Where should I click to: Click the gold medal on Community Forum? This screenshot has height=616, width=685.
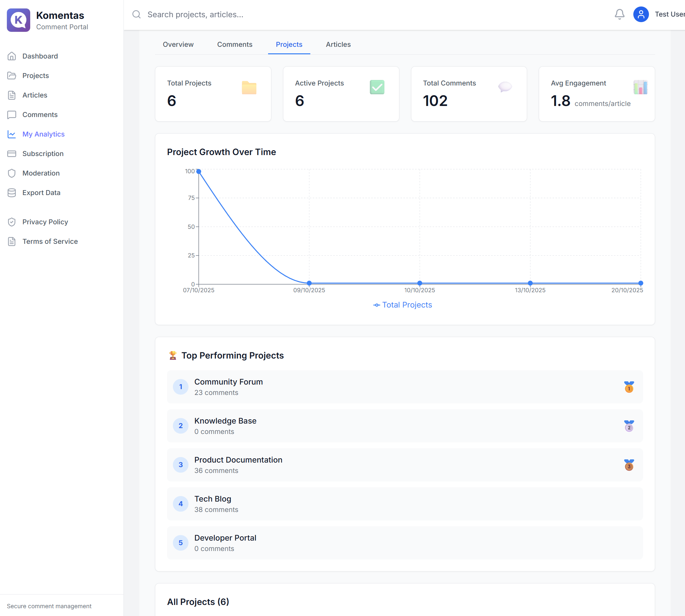(628, 387)
